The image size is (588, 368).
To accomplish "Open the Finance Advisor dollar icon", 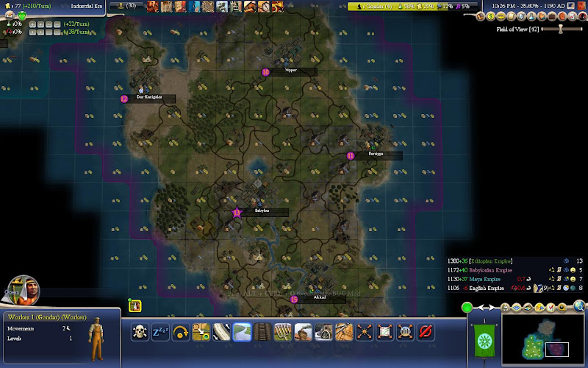I will coord(490,16).
